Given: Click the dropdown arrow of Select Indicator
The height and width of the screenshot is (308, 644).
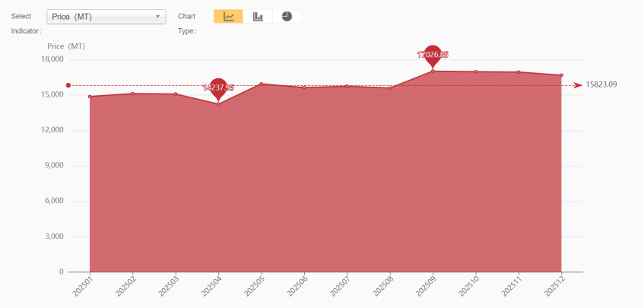Looking at the screenshot, I should point(157,17).
